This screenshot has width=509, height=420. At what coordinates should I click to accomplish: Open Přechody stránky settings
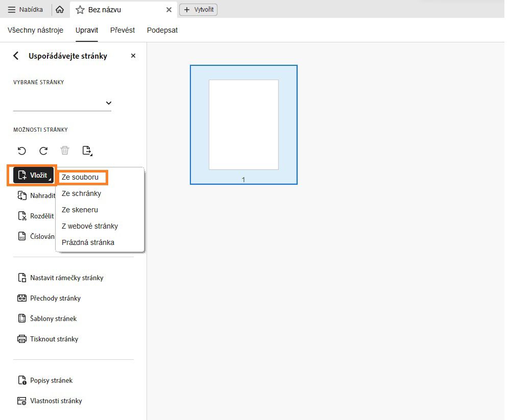tap(49, 298)
